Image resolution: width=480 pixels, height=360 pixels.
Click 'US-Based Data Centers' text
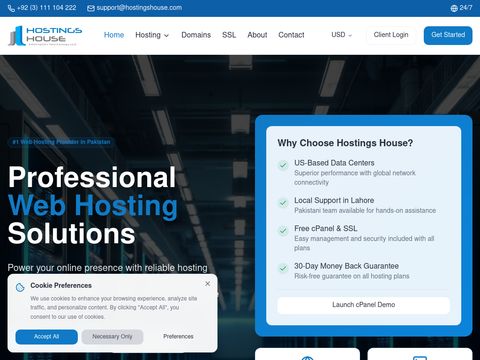[334, 163]
